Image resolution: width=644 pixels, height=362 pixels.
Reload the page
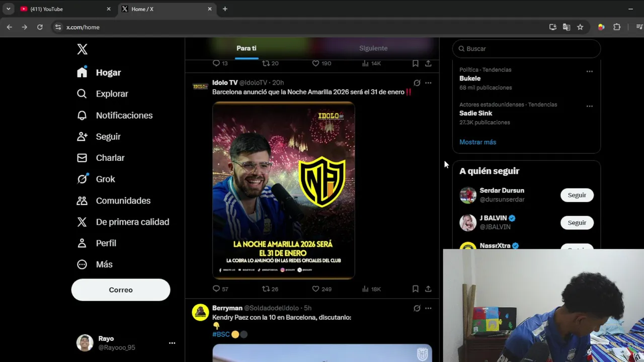click(x=40, y=27)
